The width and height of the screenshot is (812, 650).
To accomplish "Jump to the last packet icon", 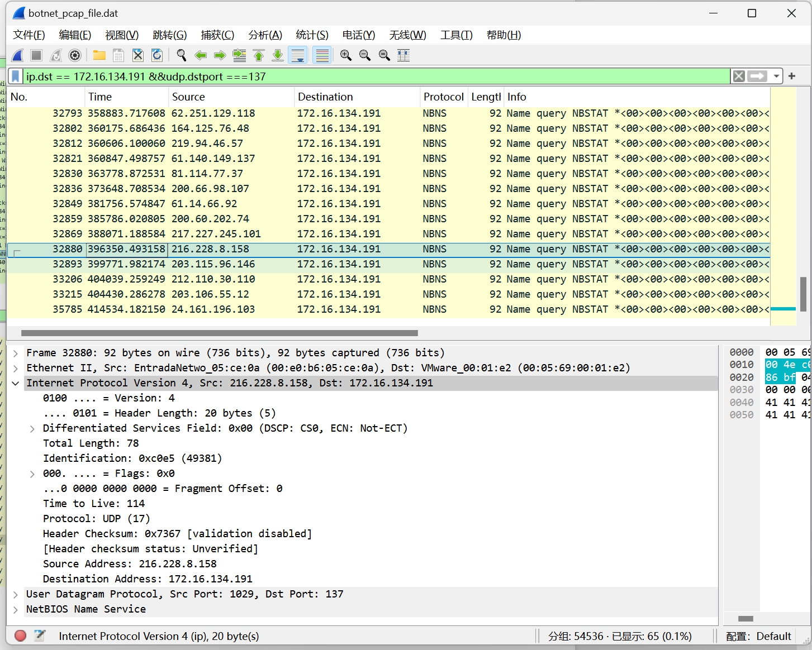I will 278,55.
